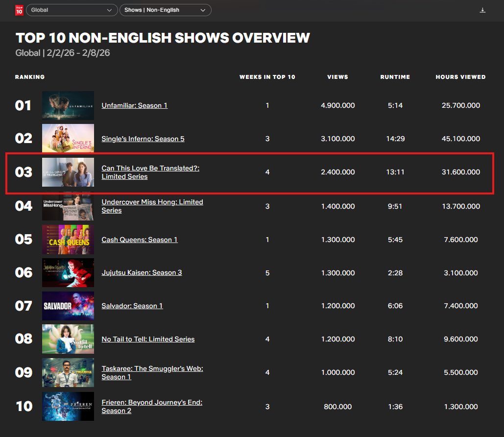Screen dimensions: 504x437
Task: Expand the chevron on the Global selector
Action: pos(110,10)
